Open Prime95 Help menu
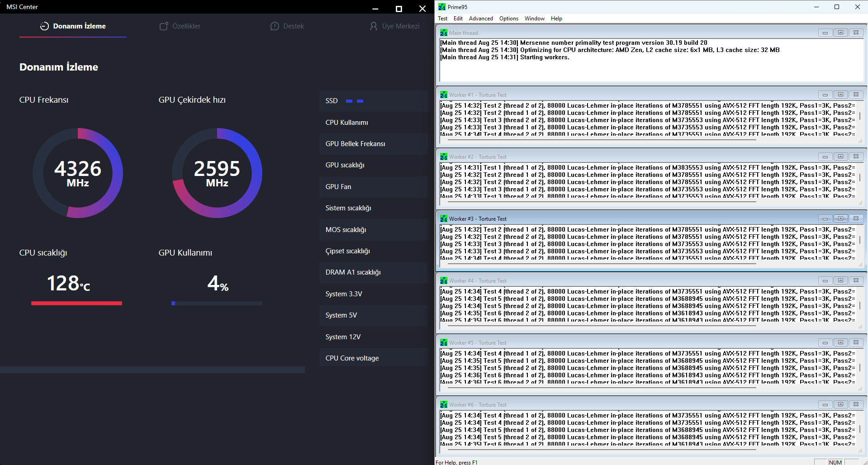 click(556, 19)
